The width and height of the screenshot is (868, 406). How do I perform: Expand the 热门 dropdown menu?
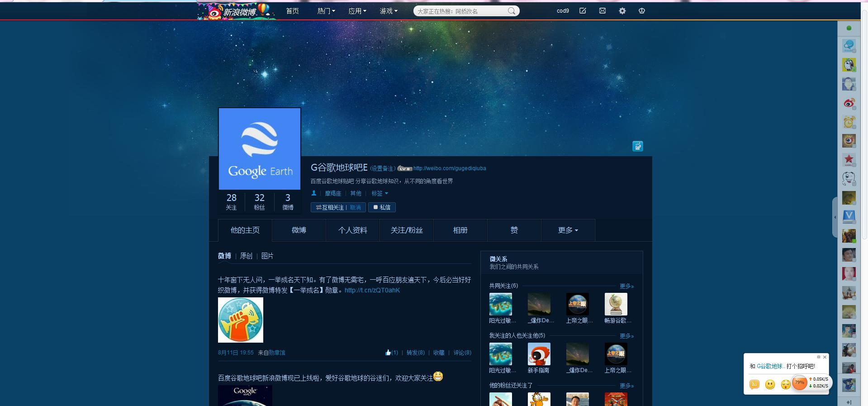coord(326,11)
